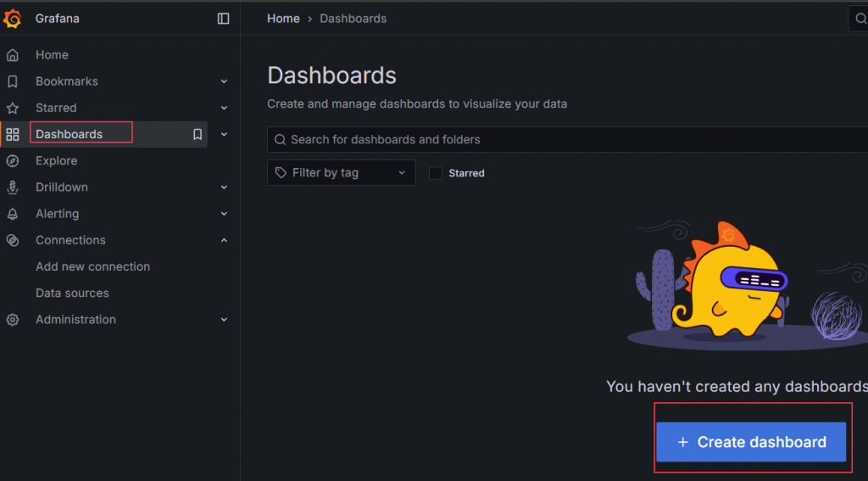Click the Dashboards breadcrumb

click(x=353, y=19)
